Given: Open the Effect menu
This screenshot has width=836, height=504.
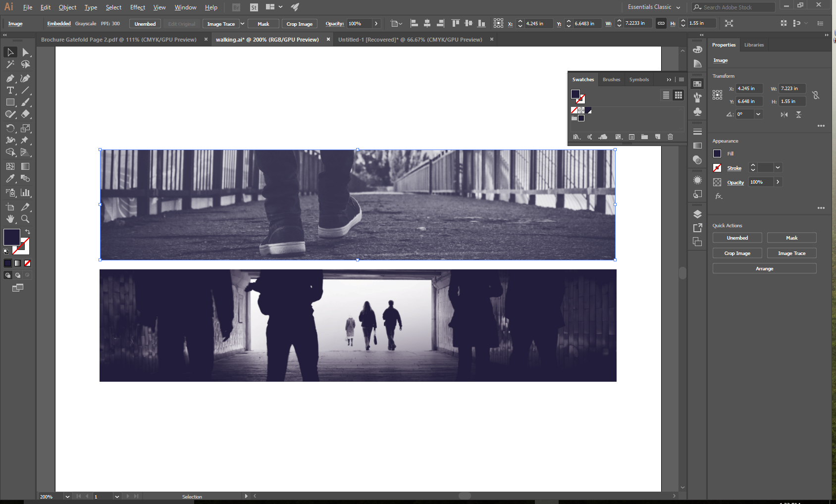Looking at the screenshot, I should coord(138,7).
